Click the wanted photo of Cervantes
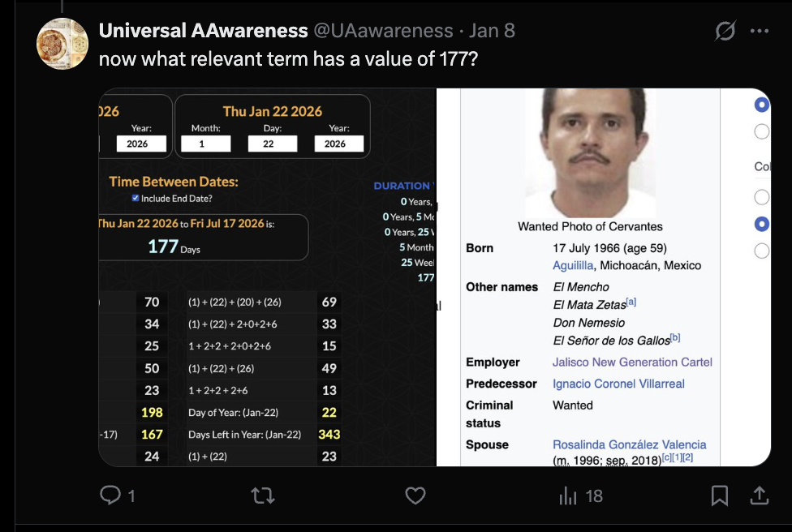 [591, 153]
